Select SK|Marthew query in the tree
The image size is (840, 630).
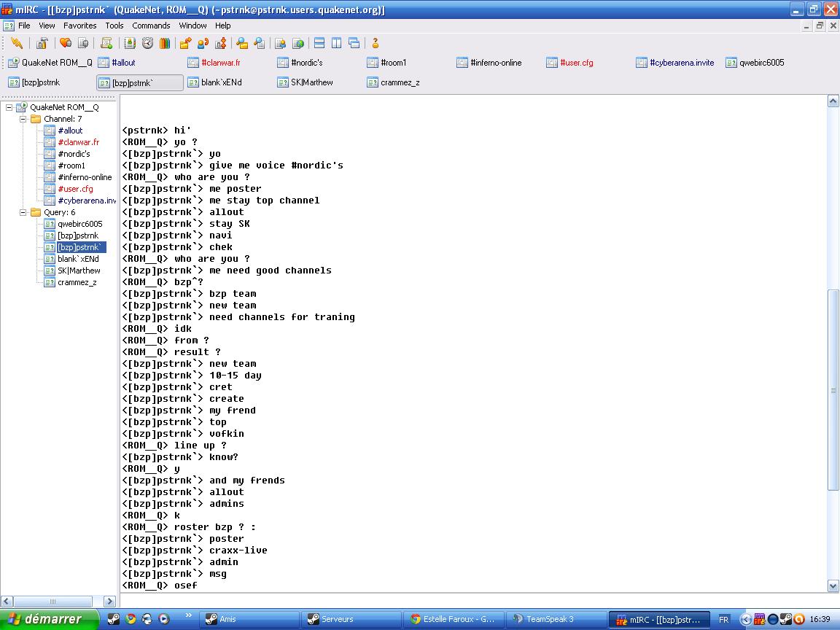(x=79, y=271)
